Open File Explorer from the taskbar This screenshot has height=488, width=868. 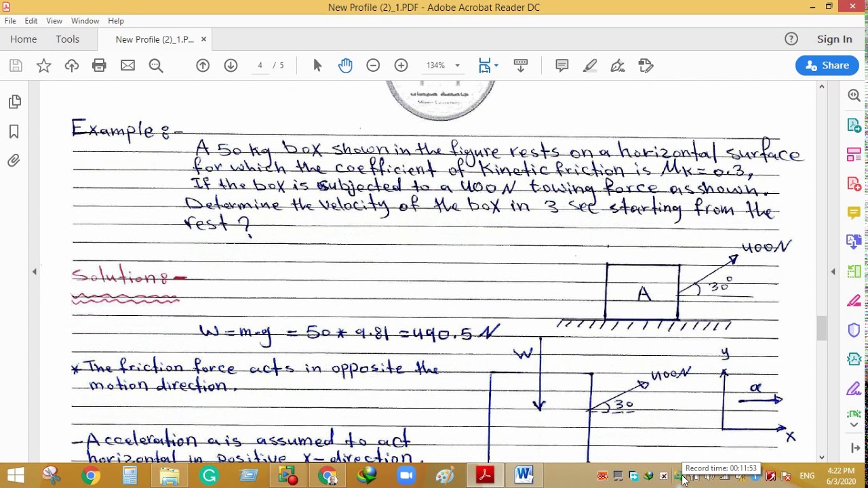coord(170,476)
